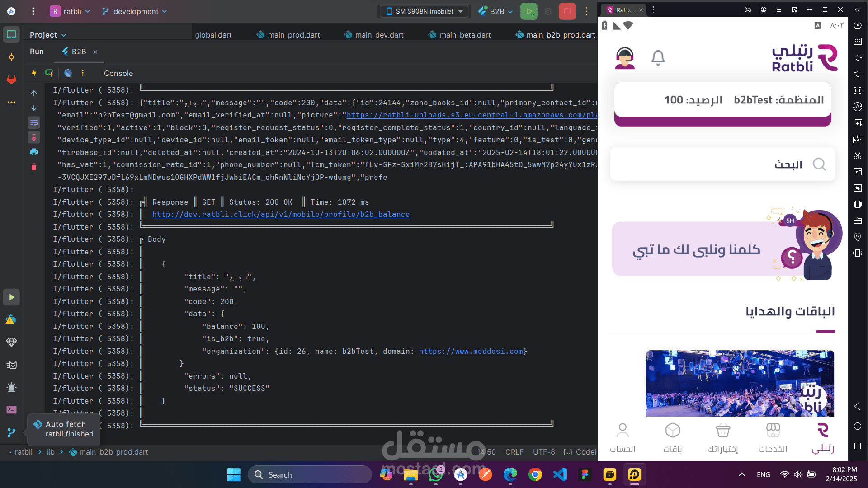Toggle soft-wrap in the console sidebar
This screenshot has height=488, width=868.
(34, 122)
